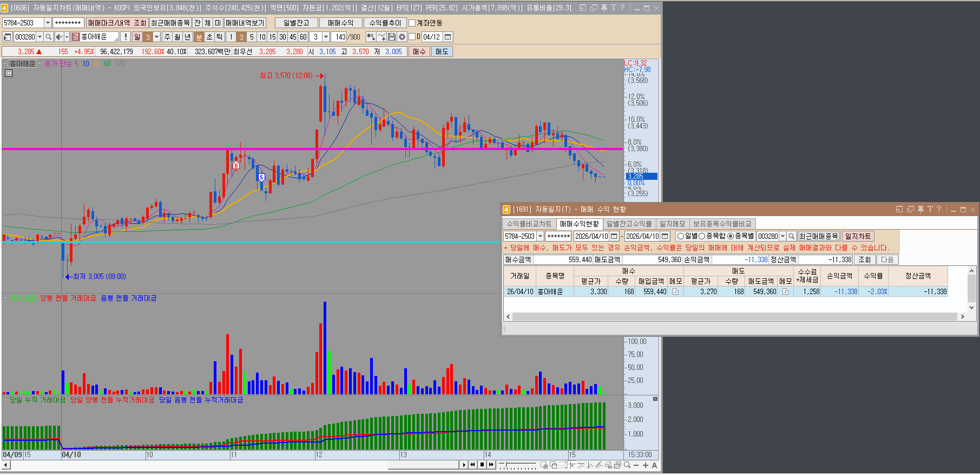Open start date calendar in profit window
The width and height of the screenshot is (980, 475).
614,236
